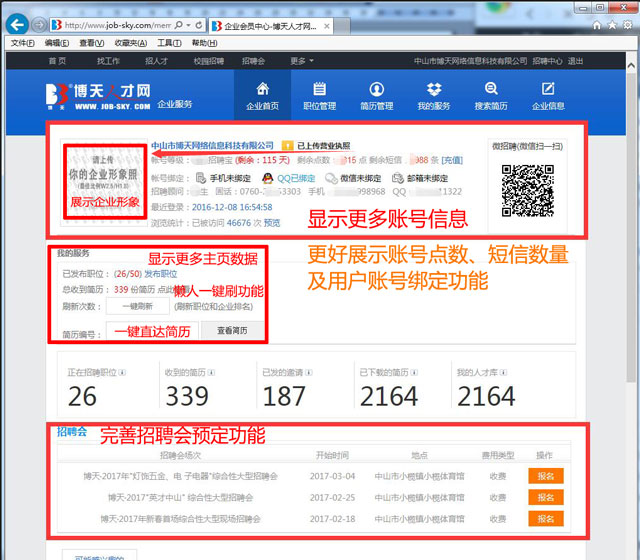
Task: Open 职位管理 calendar icon tab
Action: click(320, 96)
